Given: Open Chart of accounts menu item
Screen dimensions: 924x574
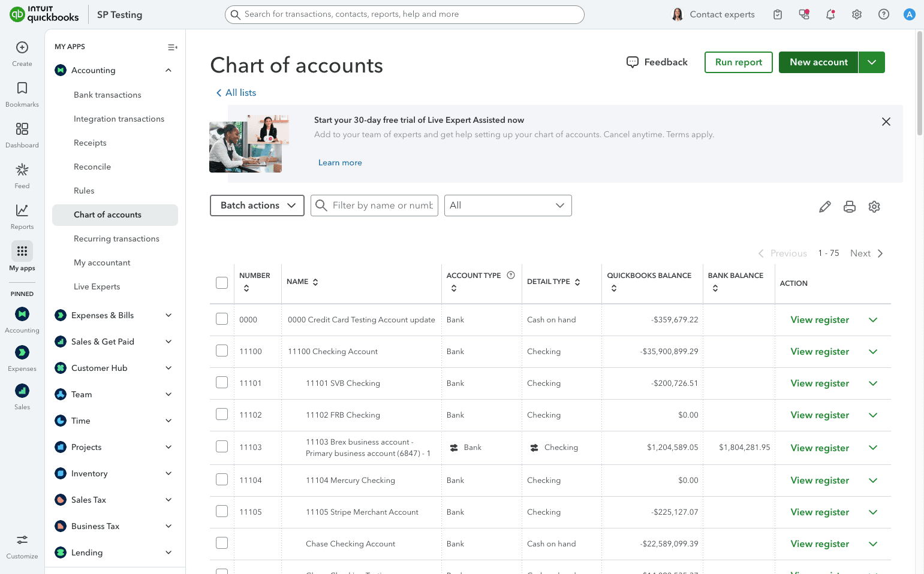Looking at the screenshot, I should coord(107,215).
